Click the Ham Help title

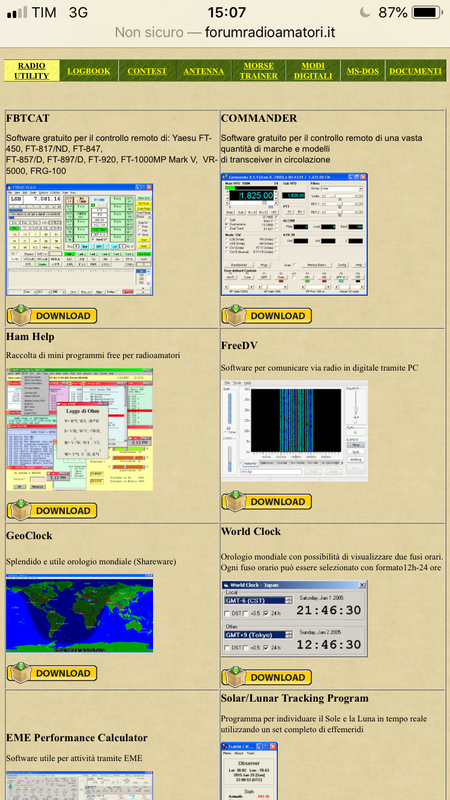tap(30, 337)
